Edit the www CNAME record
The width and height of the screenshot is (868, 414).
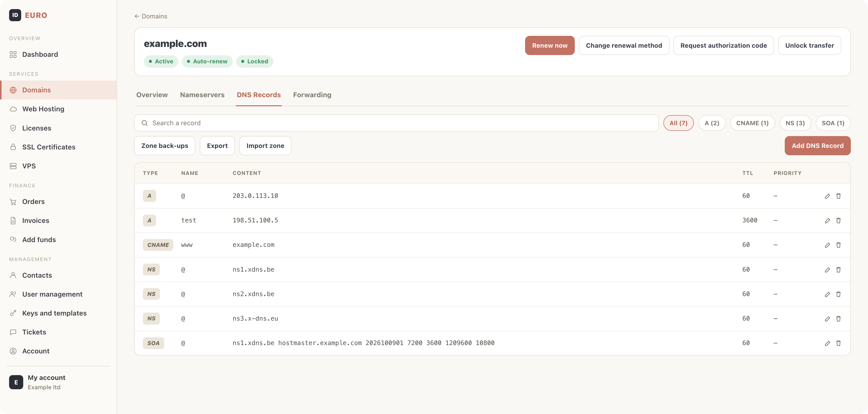pyautogui.click(x=827, y=245)
